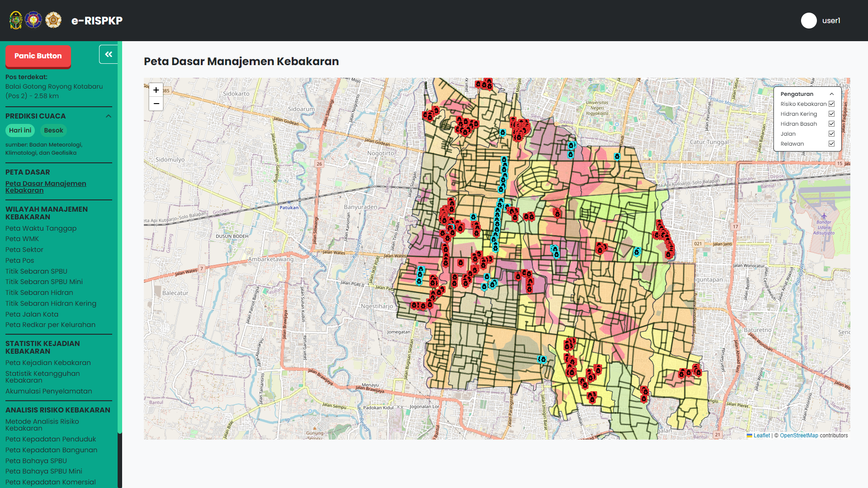868x488 pixels.
Task: Open Peta Waktu Tanggap link
Action: 41,228
